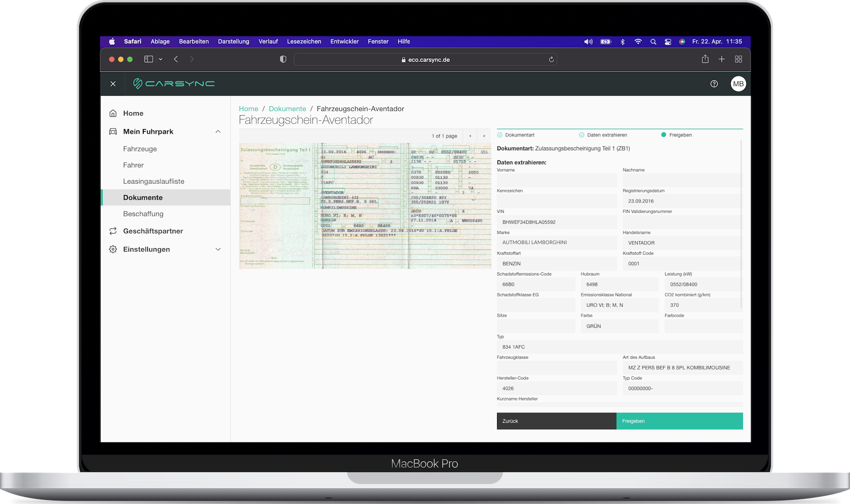Viewport: 850px width, 504px height.
Task: Open the Ablage menu
Action: click(160, 42)
